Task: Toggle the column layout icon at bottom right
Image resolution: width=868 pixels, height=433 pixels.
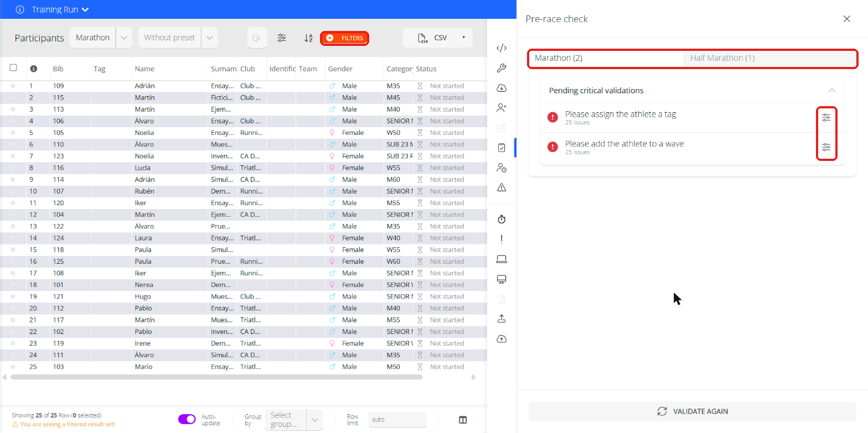Action: tap(463, 420)
